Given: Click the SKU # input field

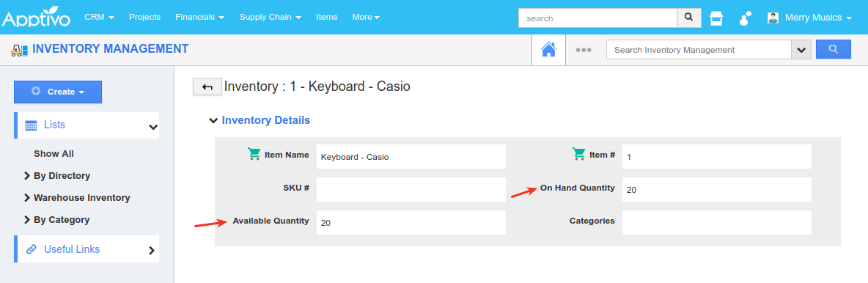Looking at the screenshot, I should [x=411, y=189].
